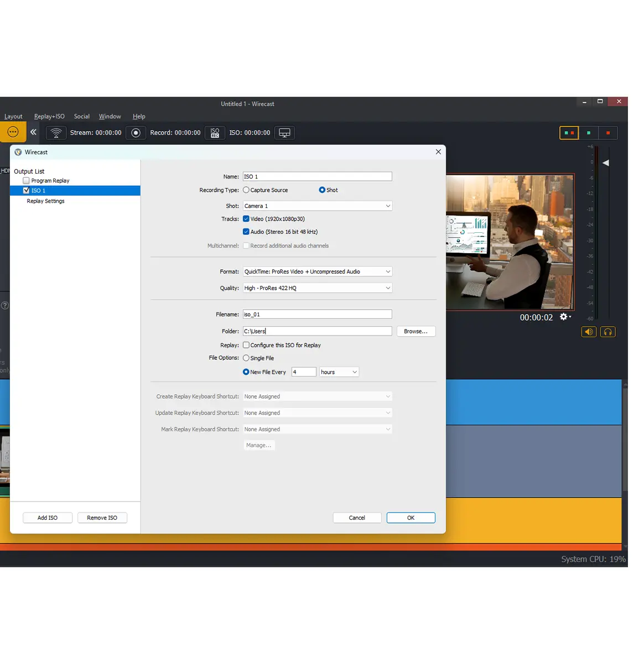644x664 pixels.
Task: Uncheck Video (1920x1080p30) track
Action: click(x=246, y=219)
